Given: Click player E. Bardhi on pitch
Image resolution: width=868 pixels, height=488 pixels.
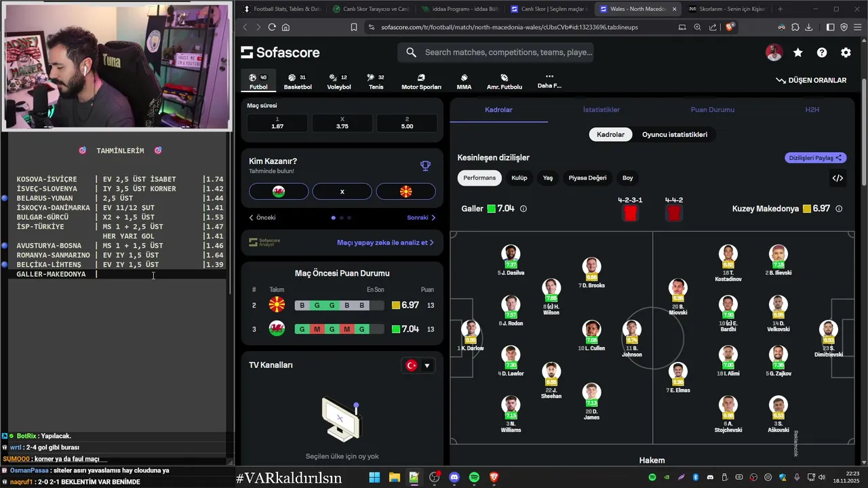Looking at the screenshot, I should click(728, 313).
